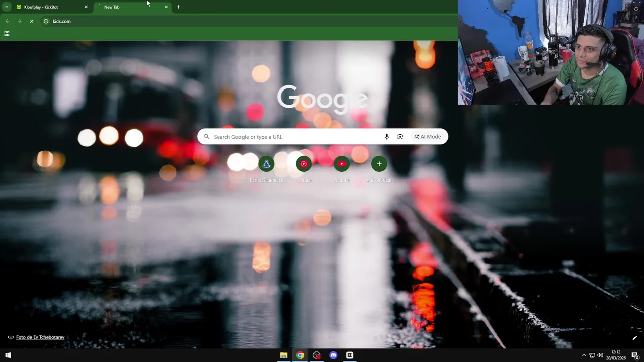The image size is (644, 362).
Task: Click the Chrome taskbar icon
Action: (300, 355)
